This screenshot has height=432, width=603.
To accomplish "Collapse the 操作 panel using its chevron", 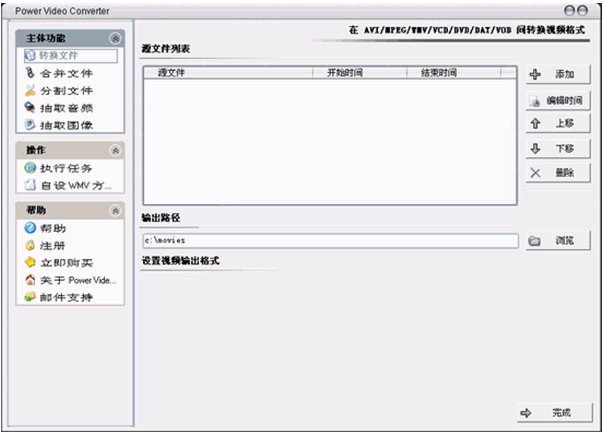I will pyautogui.click(x=115, y=150).
